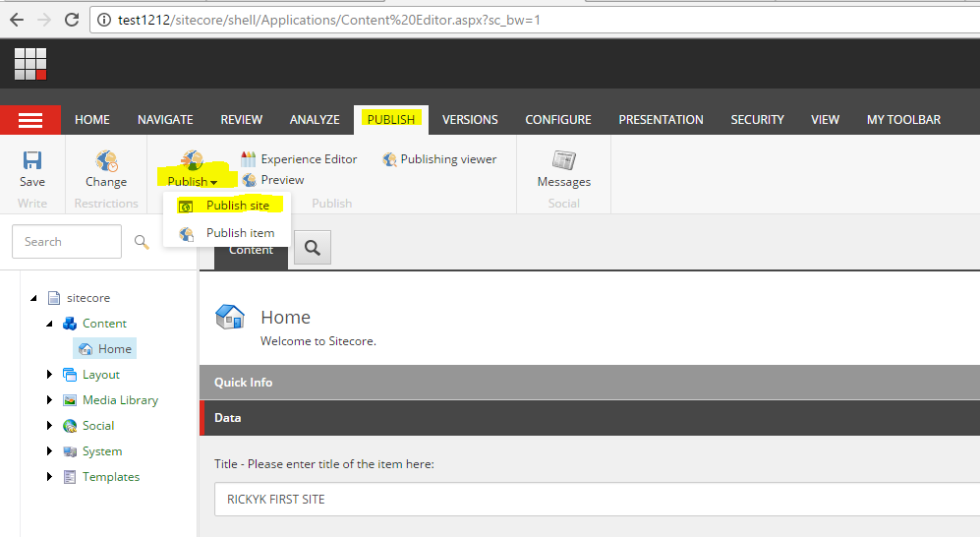This screenshot has height=537, width=980.
Task: Switch to the VERSIONS ribbon tab
Action: [x=470, y=119]
